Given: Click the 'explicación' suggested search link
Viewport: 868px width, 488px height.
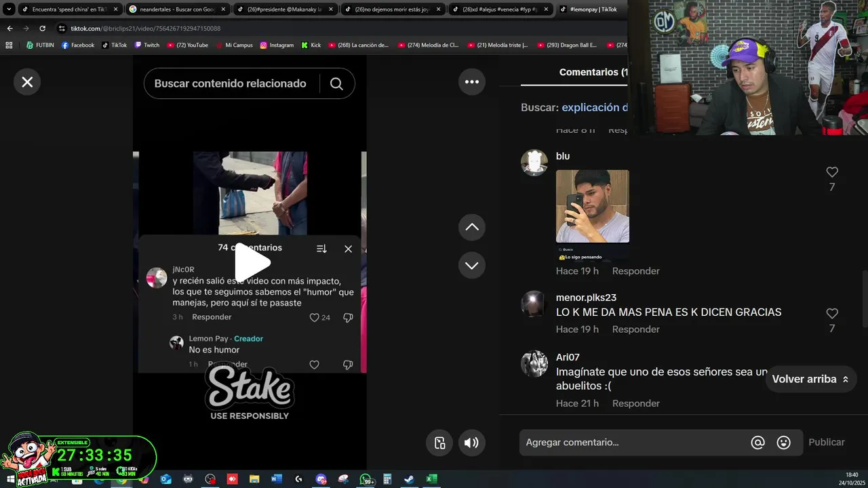Looking at the screenshot, I should (594, 107).
